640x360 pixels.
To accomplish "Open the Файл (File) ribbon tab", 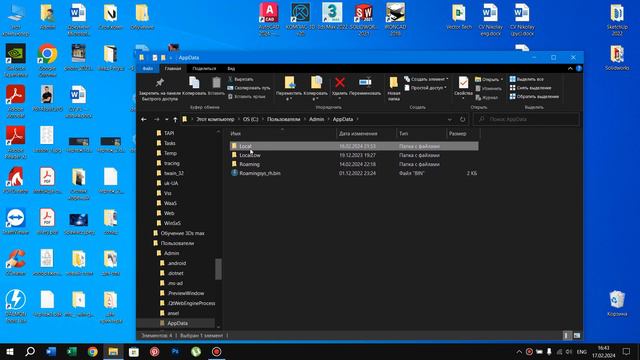I will click(x=148, y=69).
